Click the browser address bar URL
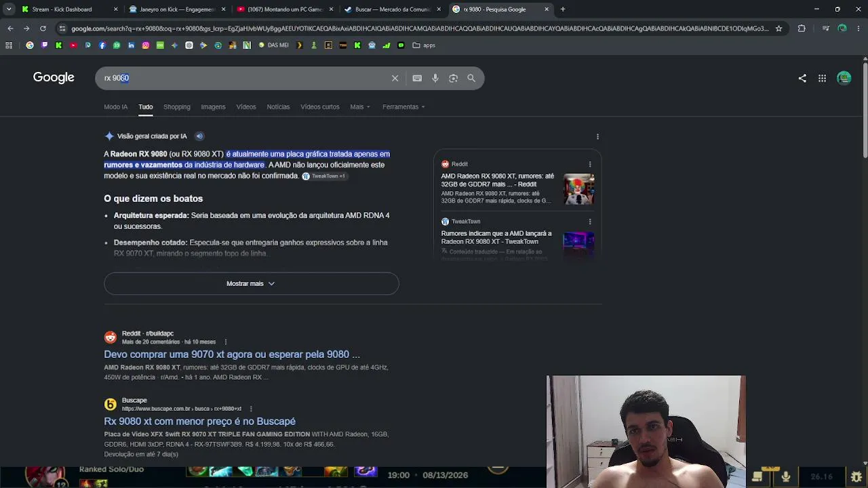This screenshot has height=488, width=868. [420, 28]
